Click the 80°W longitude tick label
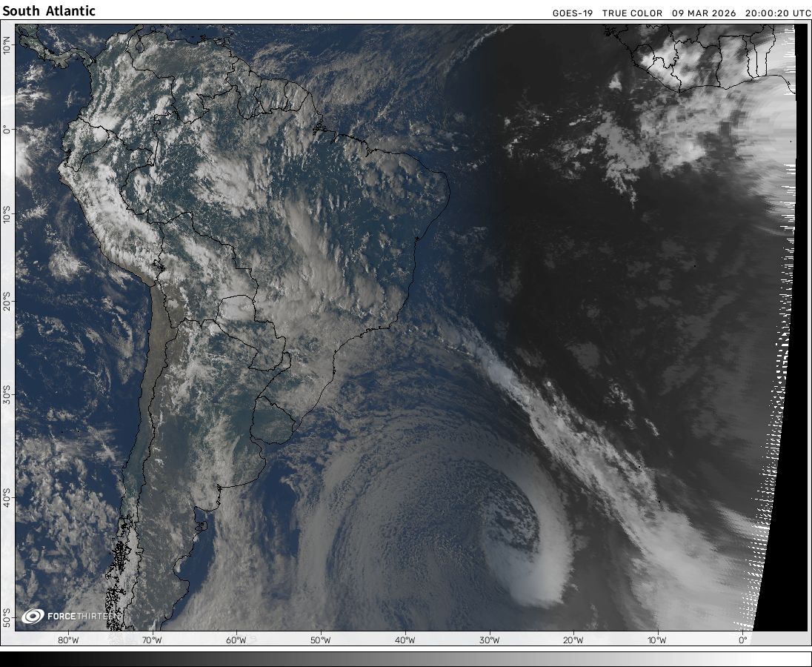Screen dimensions: 812x667 [68, 640]
